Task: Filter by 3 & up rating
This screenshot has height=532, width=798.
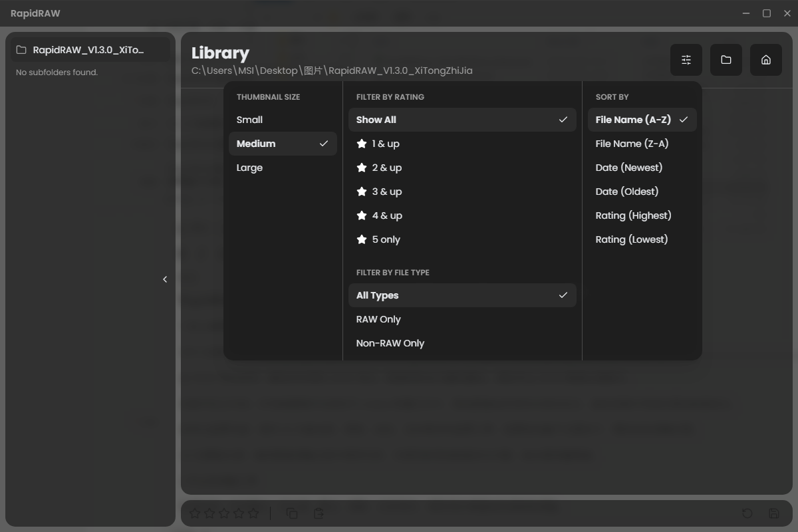Action: pos(386,192)
